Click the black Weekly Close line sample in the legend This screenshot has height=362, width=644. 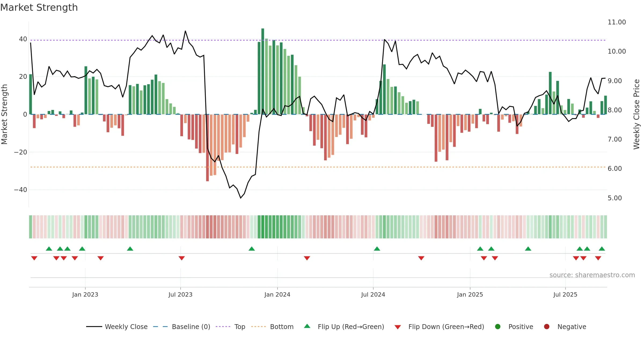pos(94,327)
